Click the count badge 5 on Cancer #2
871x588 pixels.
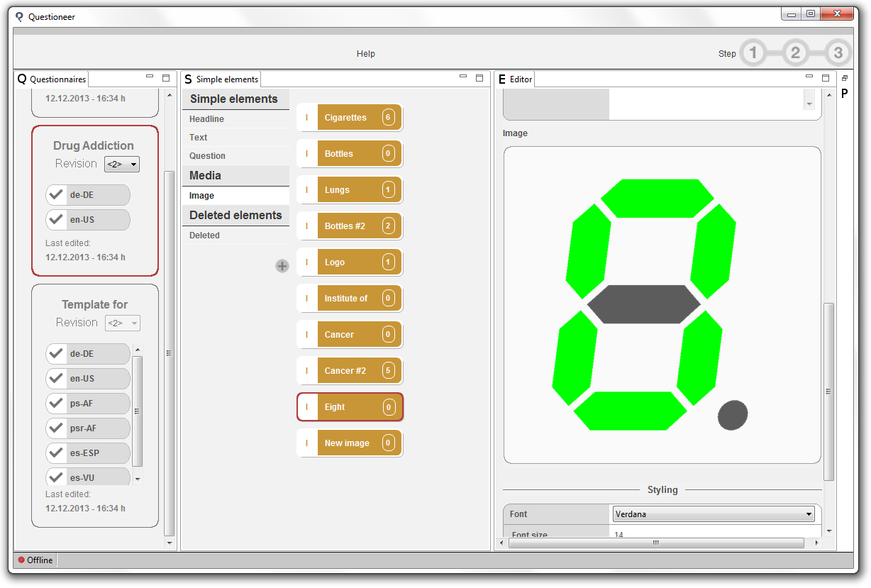(x=388, y=371)
